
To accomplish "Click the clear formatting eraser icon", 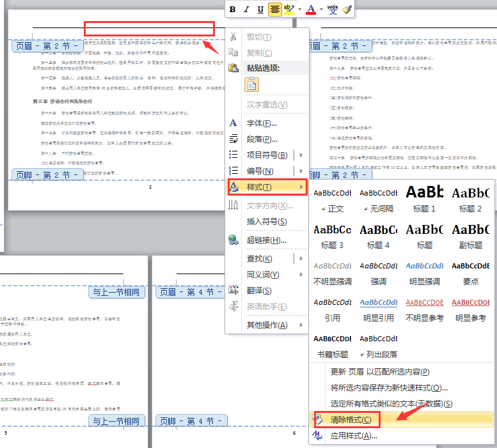I will (318, 419).
